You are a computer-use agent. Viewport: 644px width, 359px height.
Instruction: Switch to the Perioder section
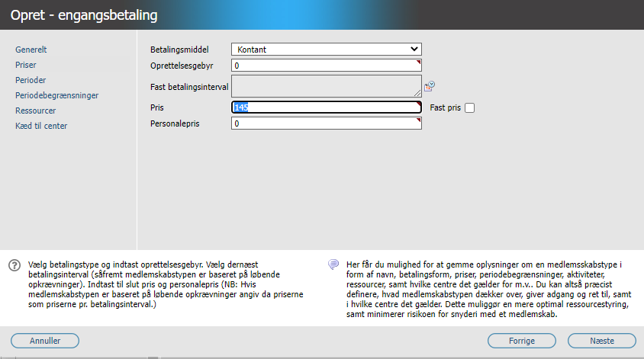click(x=31, y=80)
